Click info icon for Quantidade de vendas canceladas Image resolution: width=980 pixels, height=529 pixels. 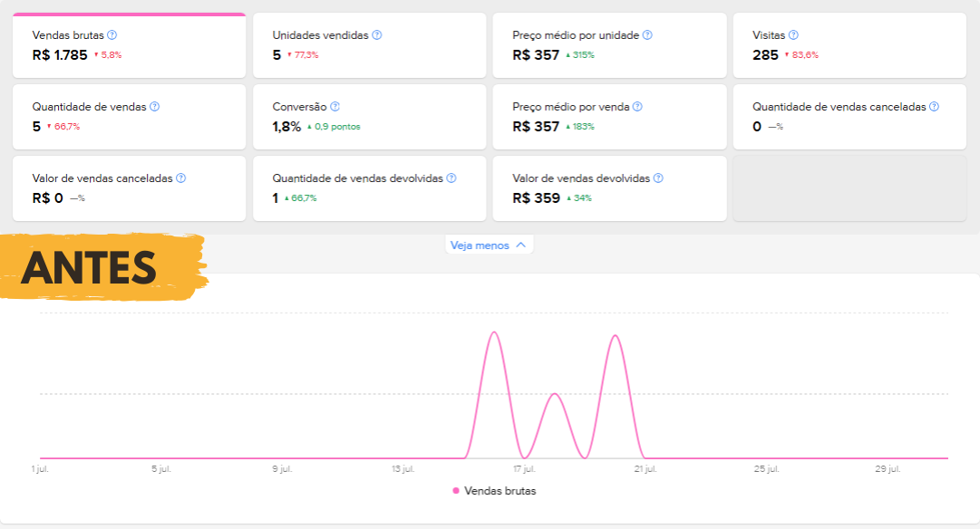coord(934,107)
